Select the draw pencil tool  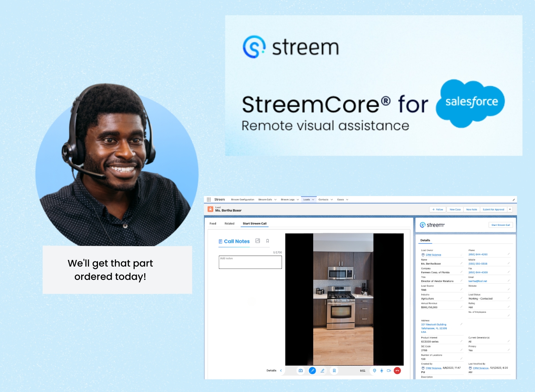point(323,370)
